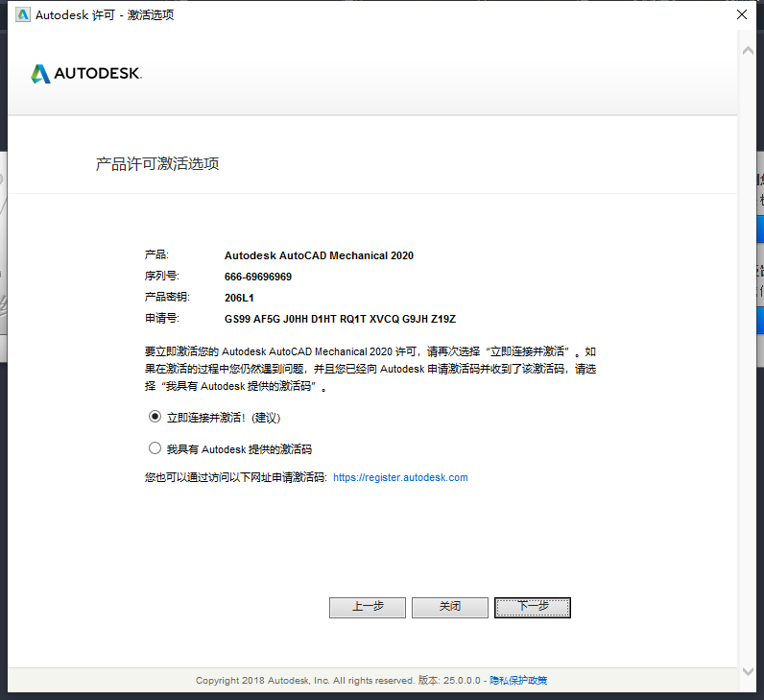The image size is (764, 700).
Task: Click the serial number 666-69696969
Action: tap(258, 277)
